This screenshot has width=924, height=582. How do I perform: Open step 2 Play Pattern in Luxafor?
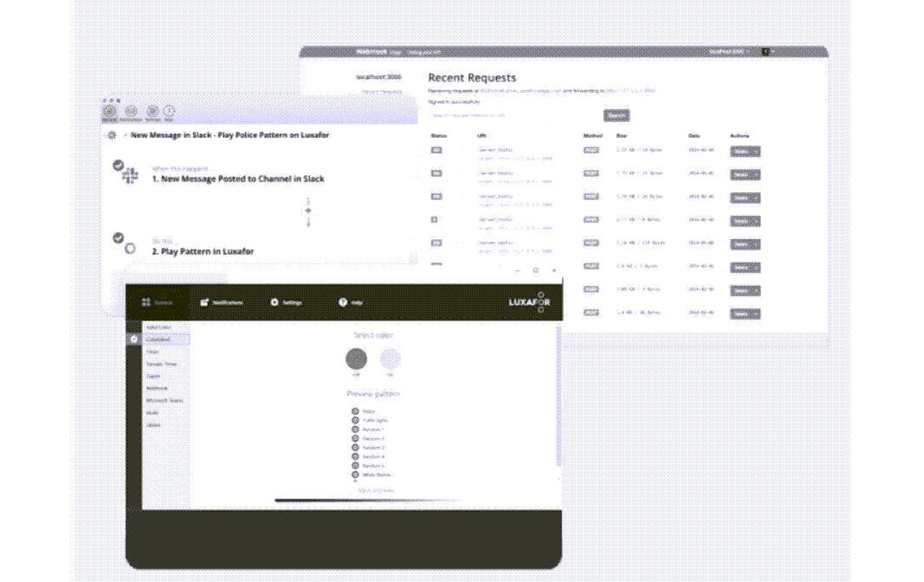click(x=203, y=251)
